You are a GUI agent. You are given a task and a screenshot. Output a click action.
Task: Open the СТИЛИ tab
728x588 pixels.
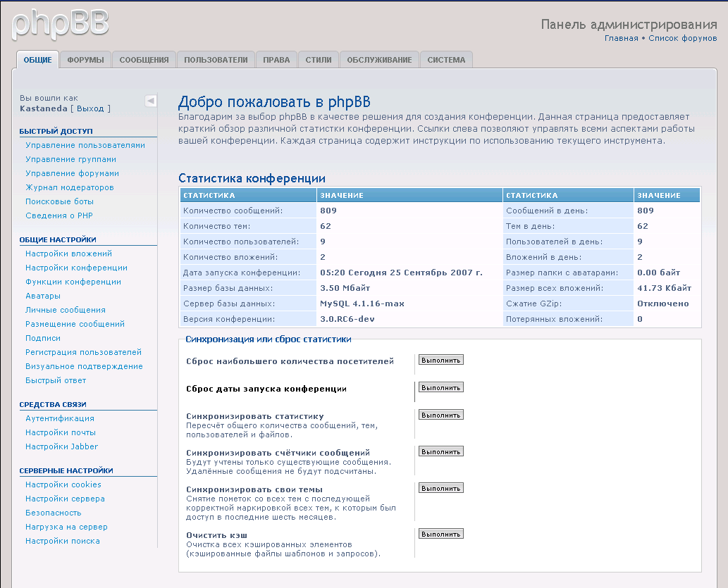click(x=319, y=60)
